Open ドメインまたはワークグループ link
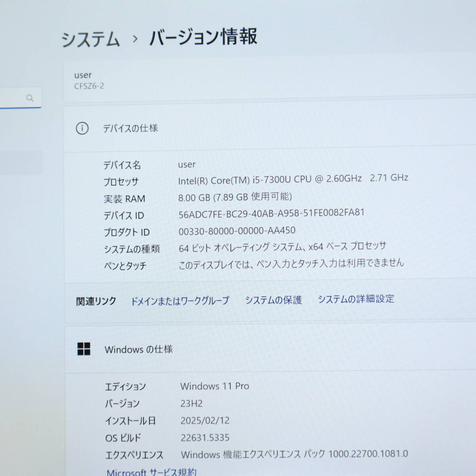 (x=180, y=301)
